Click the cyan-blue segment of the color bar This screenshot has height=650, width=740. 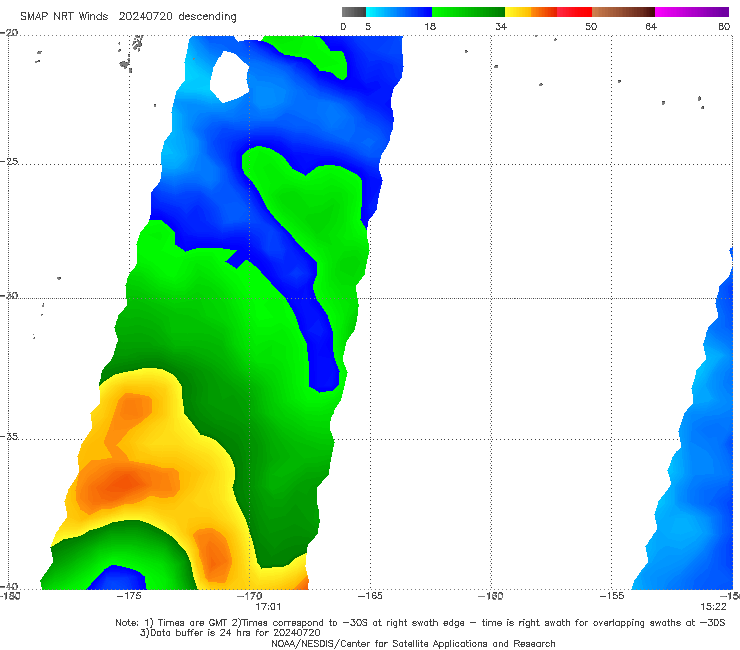399,12
